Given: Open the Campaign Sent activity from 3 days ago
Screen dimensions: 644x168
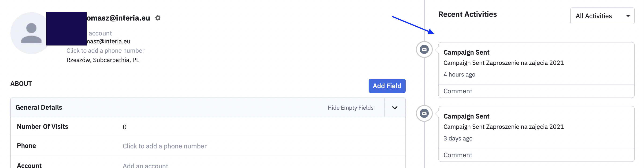Looking at the screenshot, I should 503,127.
